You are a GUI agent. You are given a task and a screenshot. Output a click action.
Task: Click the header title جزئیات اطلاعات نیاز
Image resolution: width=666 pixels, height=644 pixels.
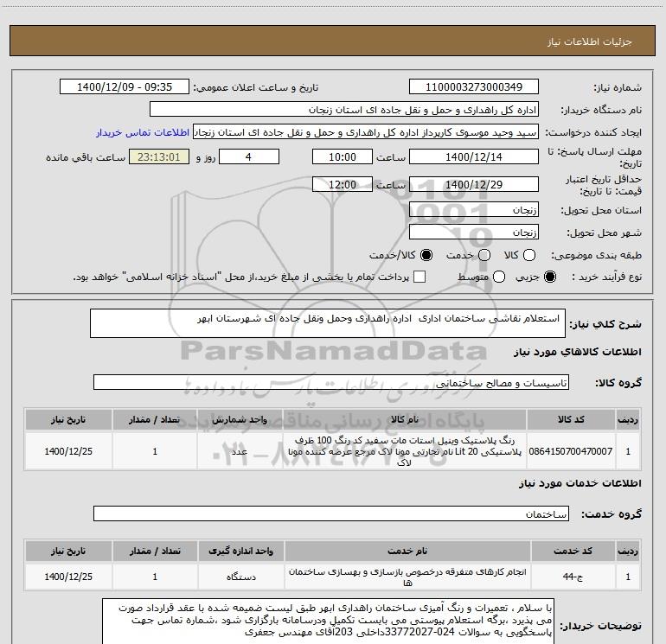pos(589,41)
